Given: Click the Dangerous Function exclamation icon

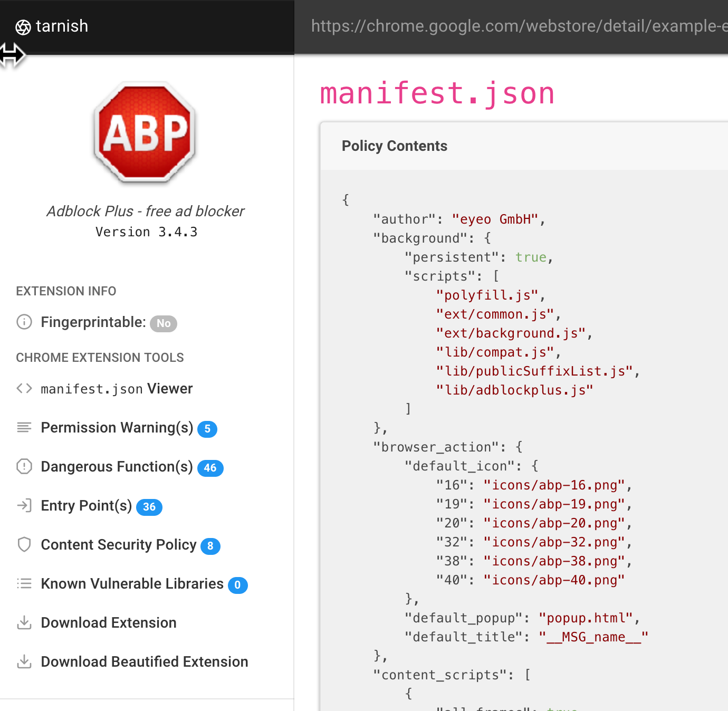Looking at the screenshot, I should [24, 466].
